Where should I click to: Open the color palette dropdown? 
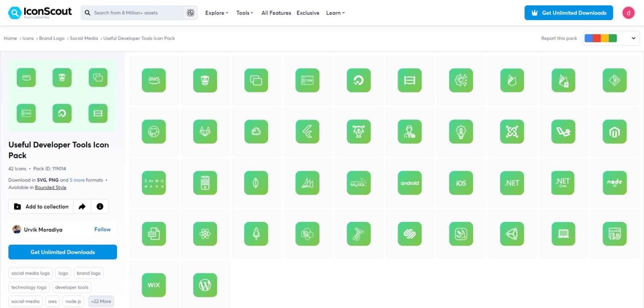[611, 38]
